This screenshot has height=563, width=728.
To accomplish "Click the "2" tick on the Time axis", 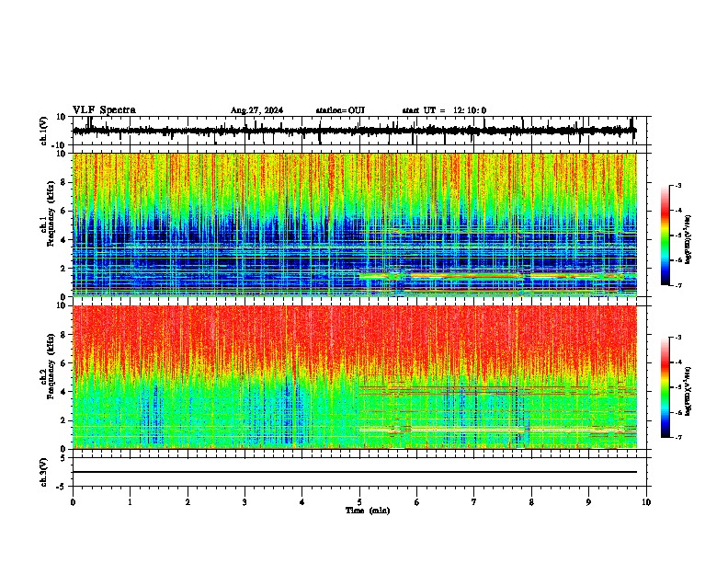I will coord(188,502).
